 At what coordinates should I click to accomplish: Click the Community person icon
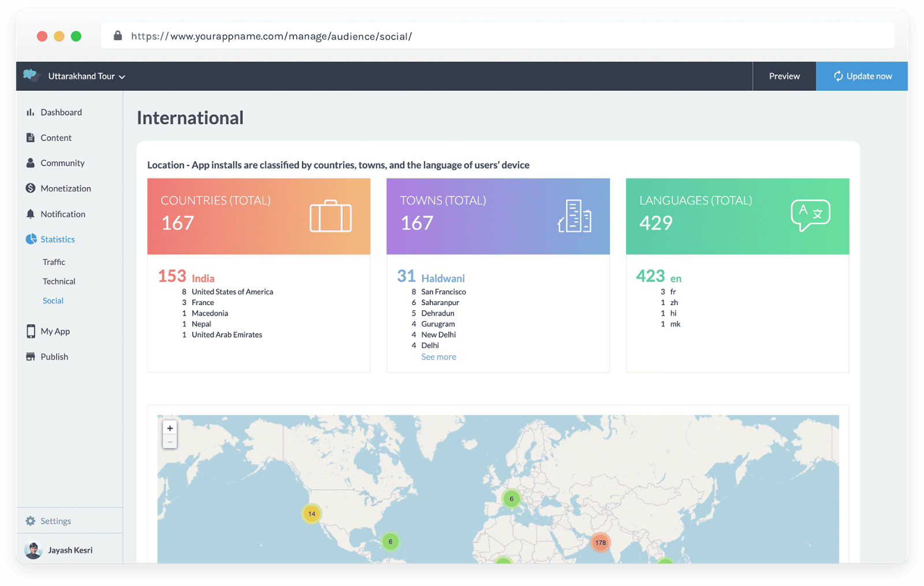click(x=30, y=163)
